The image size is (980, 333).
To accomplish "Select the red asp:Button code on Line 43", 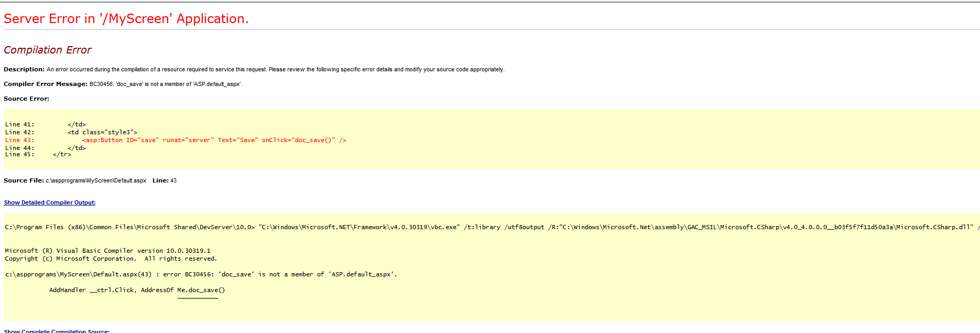I will (214, 140).
